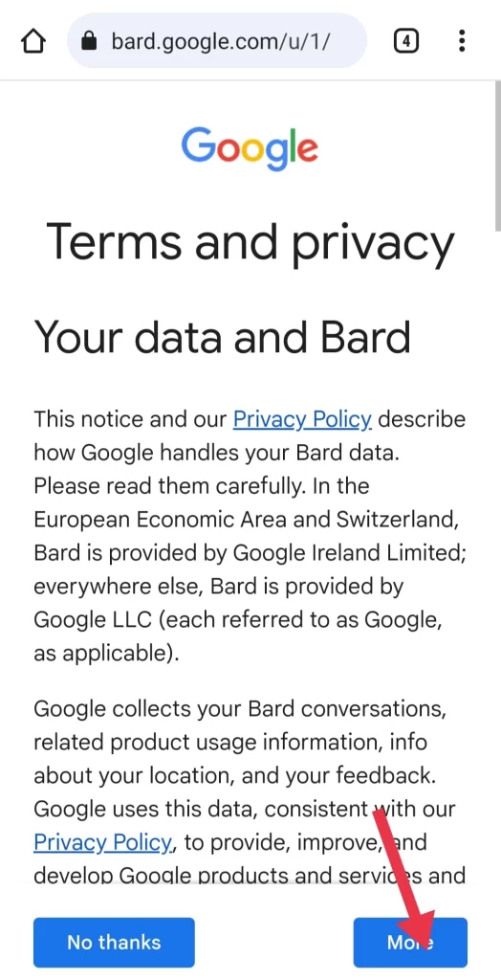Open the tab switcher showing 4 tabs

pos(406,41)
